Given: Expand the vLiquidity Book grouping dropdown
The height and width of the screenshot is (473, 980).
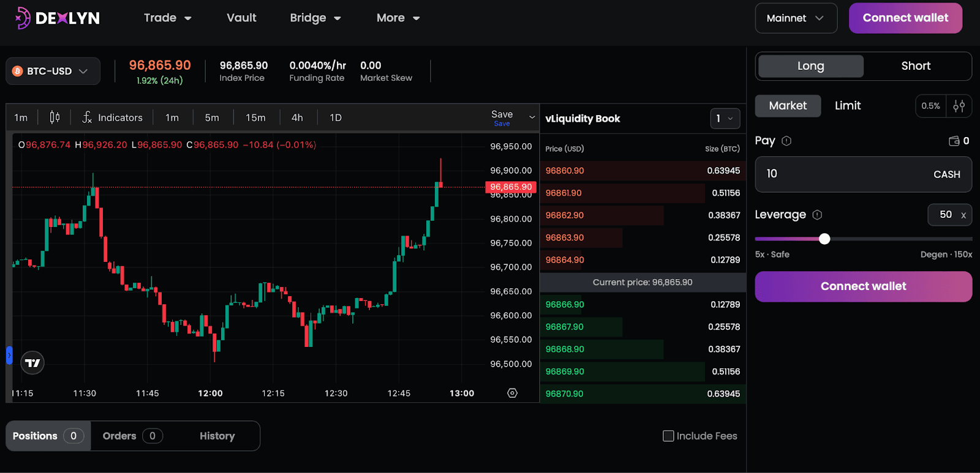Looking at the screenshot, I should (x=725, y=119).
